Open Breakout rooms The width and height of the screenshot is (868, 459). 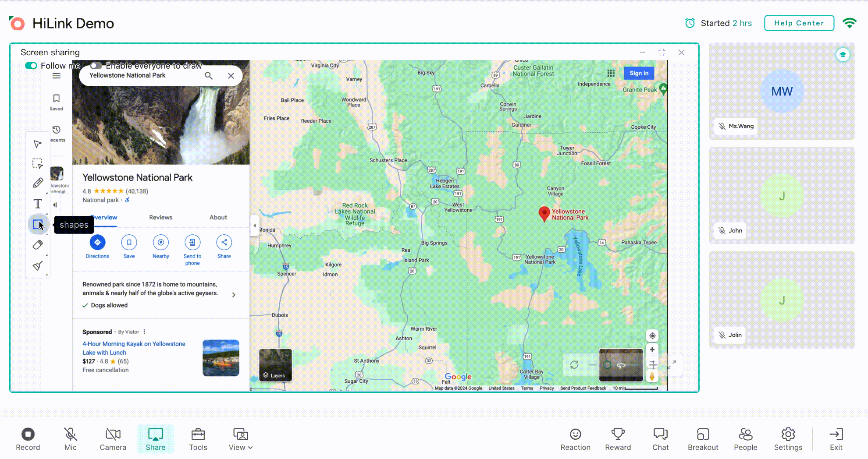tap(703, 439)
